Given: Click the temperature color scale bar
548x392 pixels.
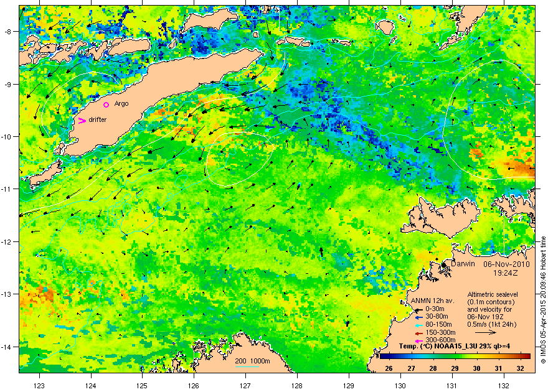Looking at the screenshot, I should click(455, 357).
